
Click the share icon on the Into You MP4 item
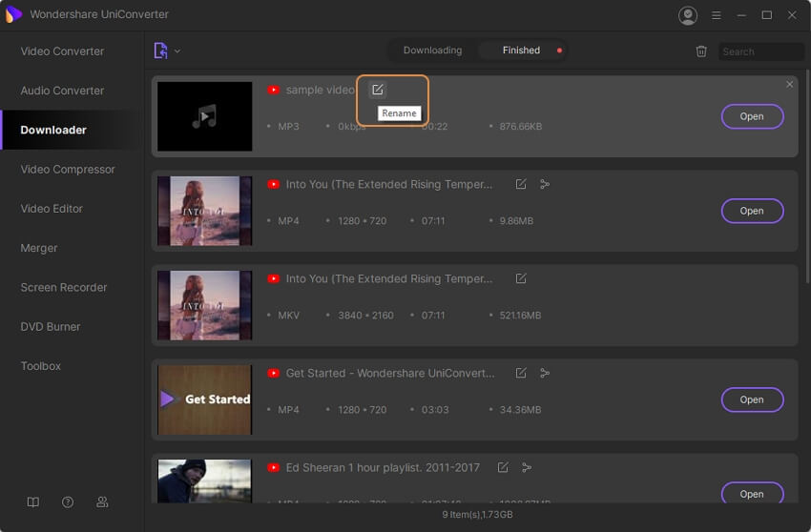545,184
